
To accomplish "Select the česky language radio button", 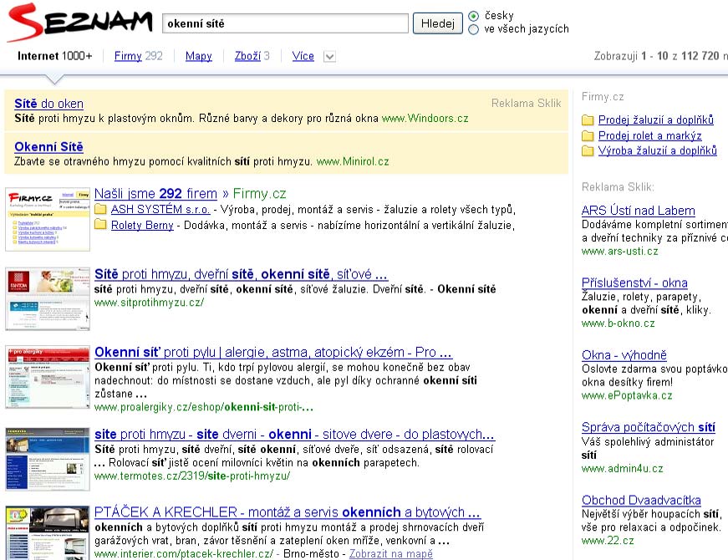I will [473, 16].
